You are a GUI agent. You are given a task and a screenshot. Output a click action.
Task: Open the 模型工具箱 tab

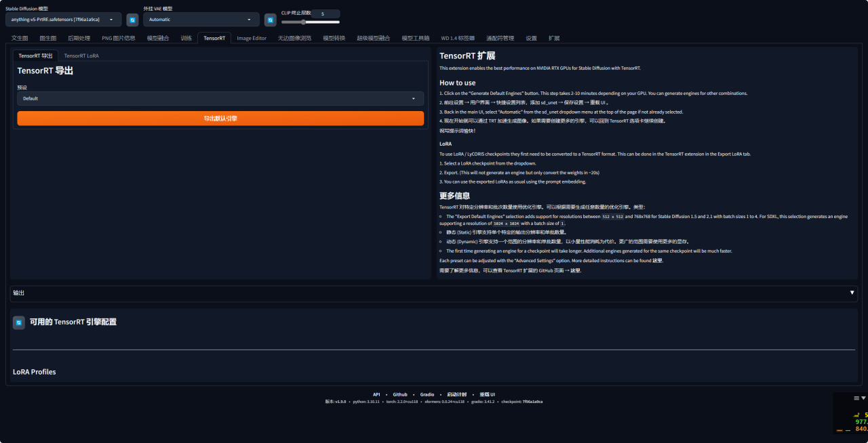416,38
